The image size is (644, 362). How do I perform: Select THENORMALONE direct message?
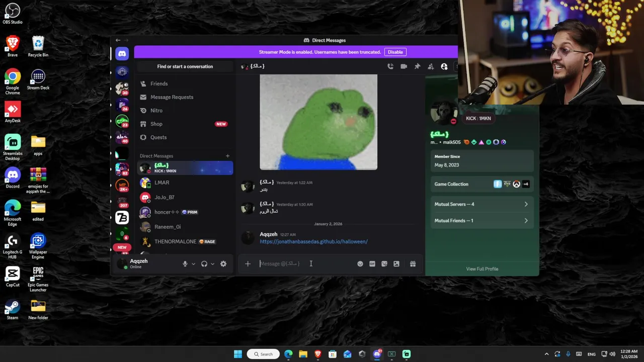pyautogui.click(x=185, y=241)
